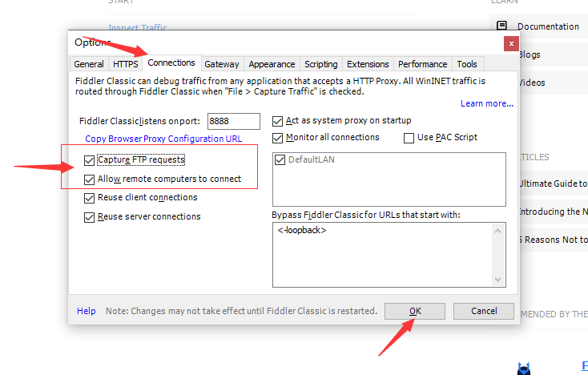Toggle Capture FTP requests checkbox
This screenshot has height=375, width=588.
pos(89,160)
